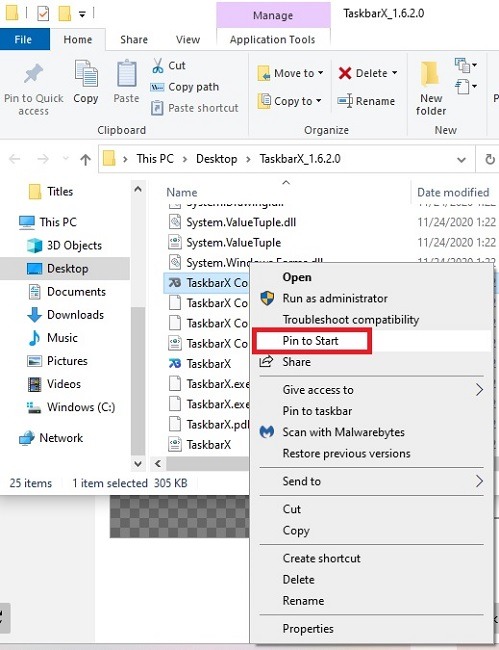Open the ribbon Delete dropdown arrow
The image size is (499, 650).
395,73
